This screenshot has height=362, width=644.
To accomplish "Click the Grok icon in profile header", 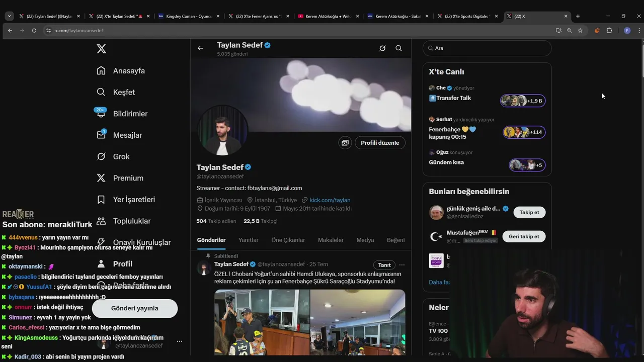I will click(382, 48).
